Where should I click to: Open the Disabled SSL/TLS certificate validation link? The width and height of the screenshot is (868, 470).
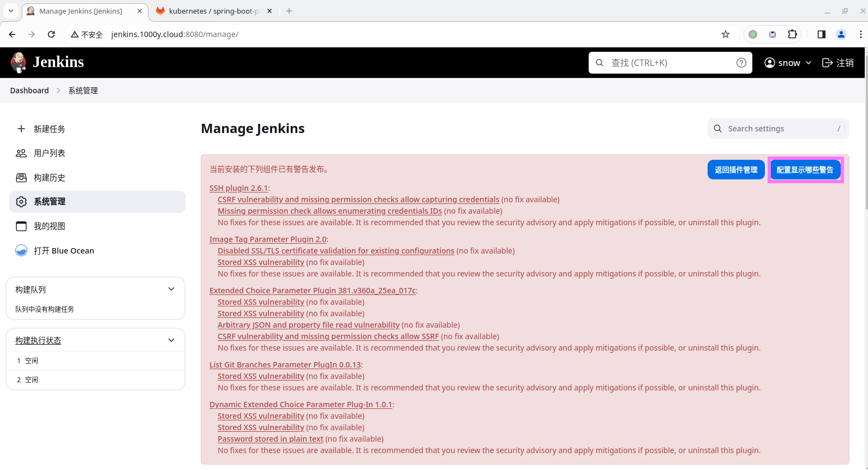point(336,251)
